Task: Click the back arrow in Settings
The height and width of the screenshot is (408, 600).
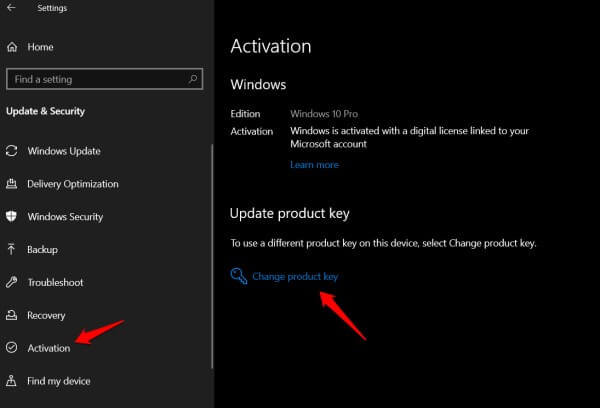Action: tap(11, 8)
